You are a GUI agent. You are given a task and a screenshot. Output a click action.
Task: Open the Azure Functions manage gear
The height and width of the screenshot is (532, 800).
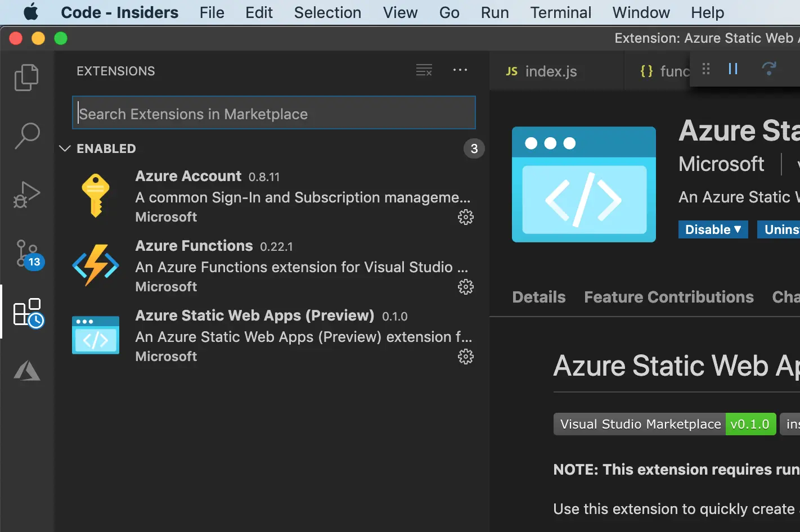pos(465,287)
